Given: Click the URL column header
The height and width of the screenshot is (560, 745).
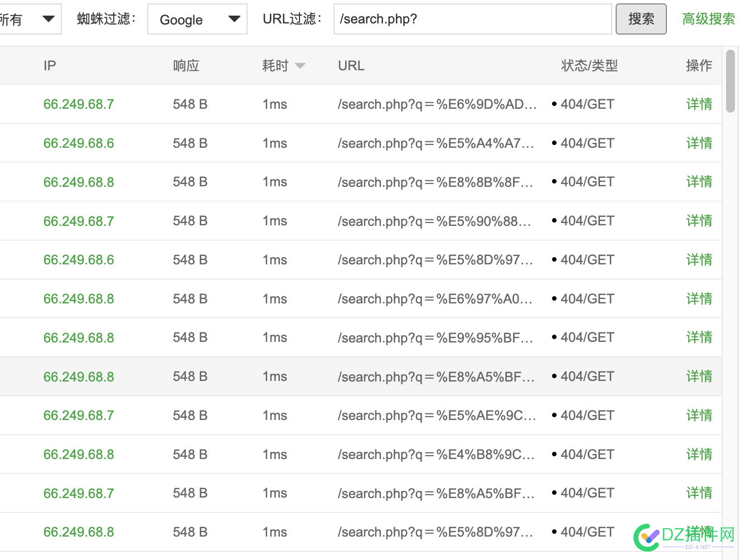Looking at the screenshot, I should pyautogui.click(x=351, y=66).
